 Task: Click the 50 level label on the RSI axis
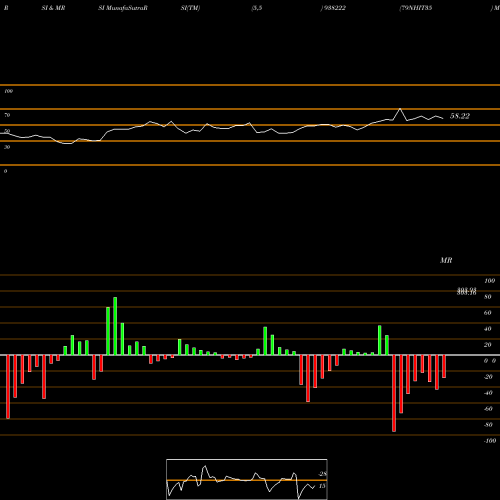point(7,131)
